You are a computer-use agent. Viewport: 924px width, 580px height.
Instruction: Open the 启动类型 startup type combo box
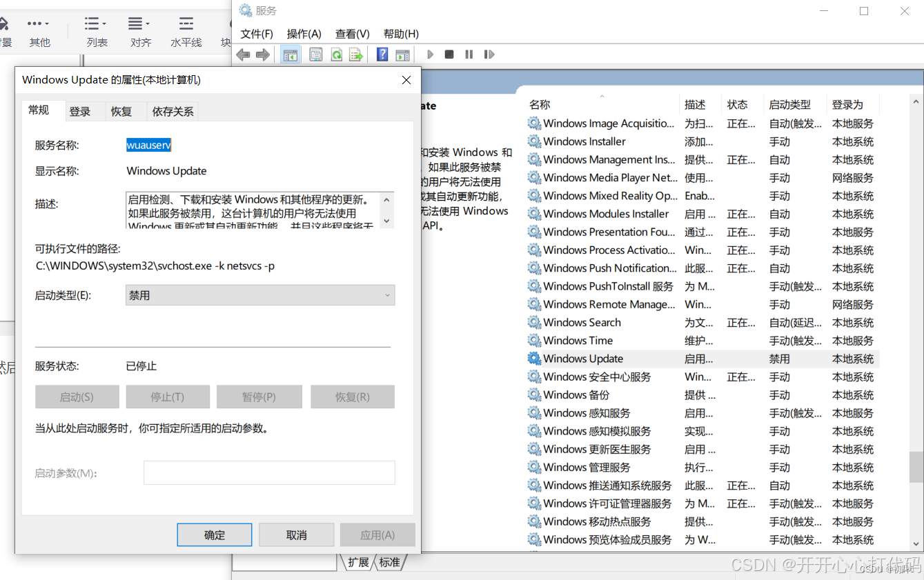(x=260, y=295)
